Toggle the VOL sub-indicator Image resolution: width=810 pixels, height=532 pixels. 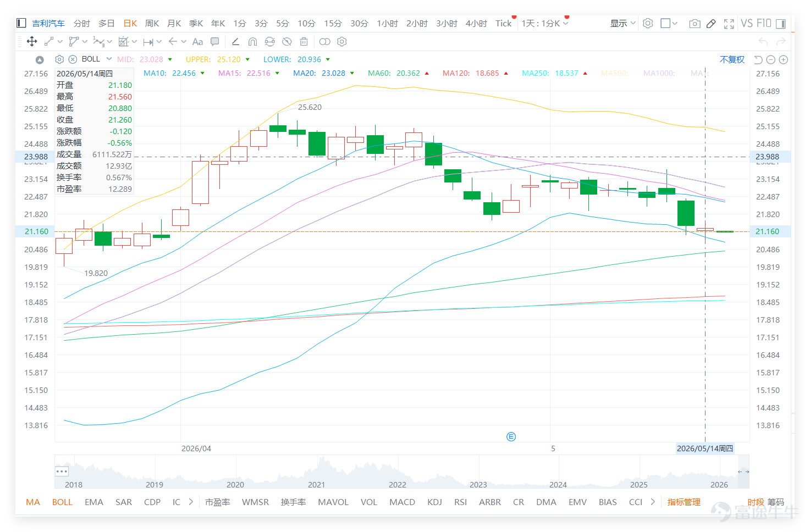pyautogui.click(x=369, y=502)
